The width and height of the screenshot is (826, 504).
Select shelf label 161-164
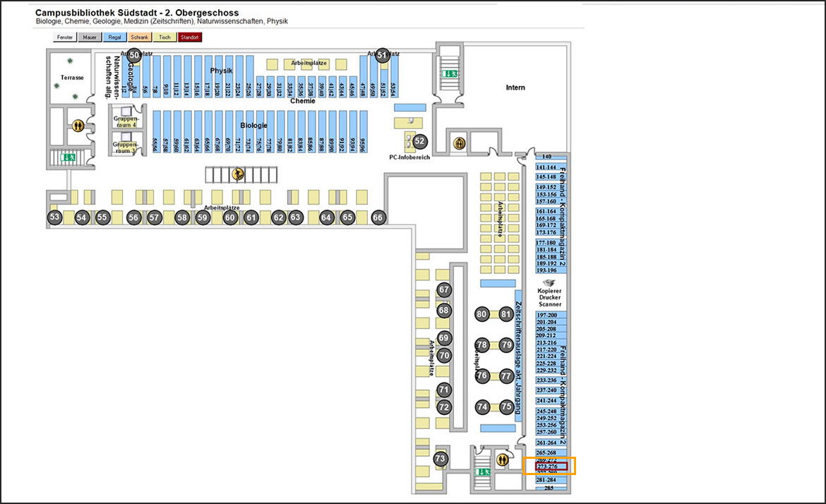[546, 212]
